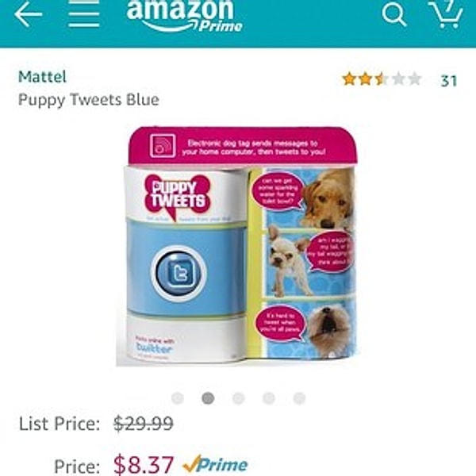The width and height of the screenshot is (476, 476).
Task: Open the shopping cart with 7 items
Action: tap(446, 14)
